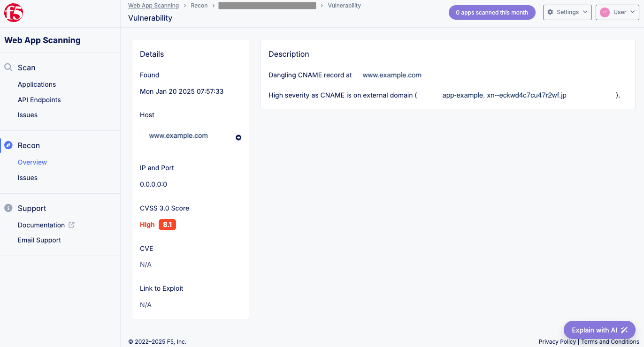This screenshot has width=644, height=347.
Task: Click the Support section heading
Action: coord(32,208)
